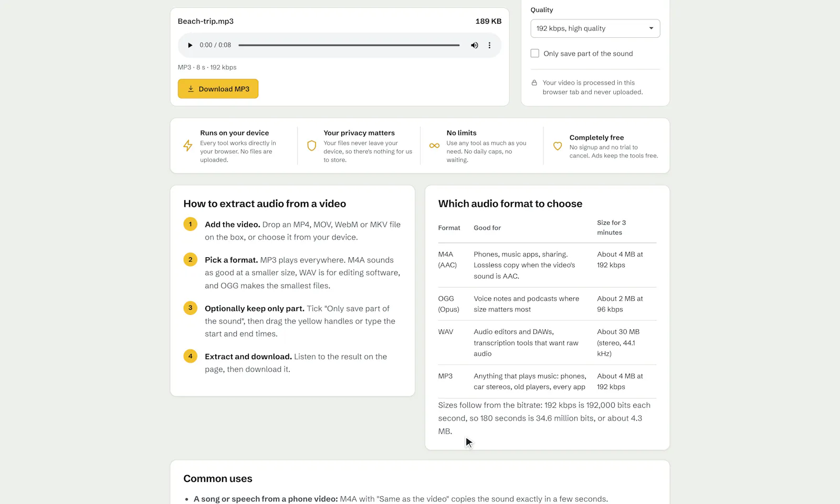Click the Good for column header
This screenshot has width=840, height=504.
pyautogui.click(x=487, y=228)
